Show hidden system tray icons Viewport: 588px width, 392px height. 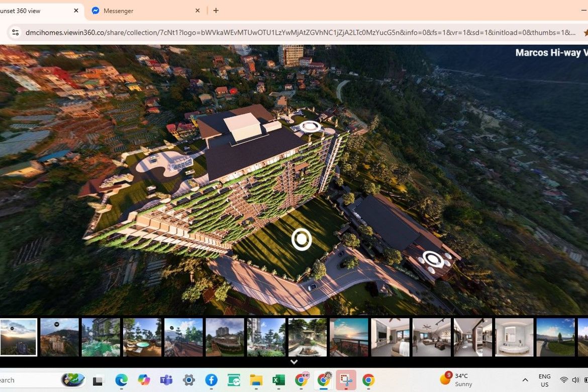tap(525, 380)
